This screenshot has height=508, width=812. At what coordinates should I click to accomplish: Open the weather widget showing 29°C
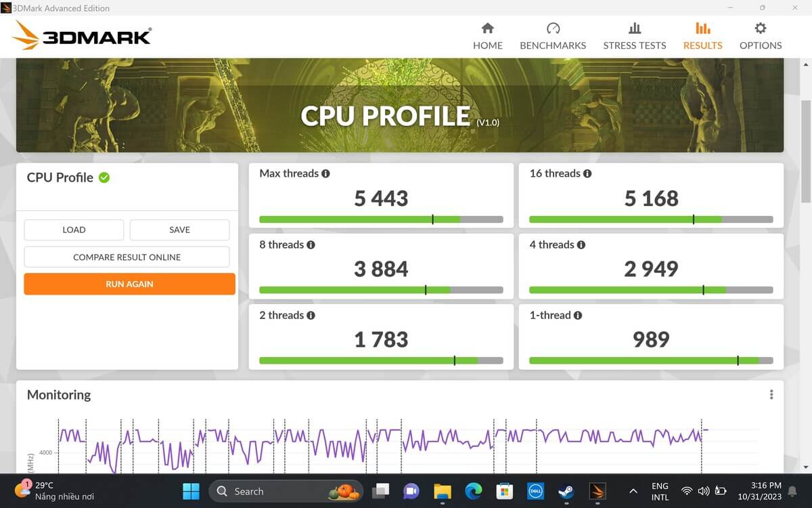click(55, 491)
